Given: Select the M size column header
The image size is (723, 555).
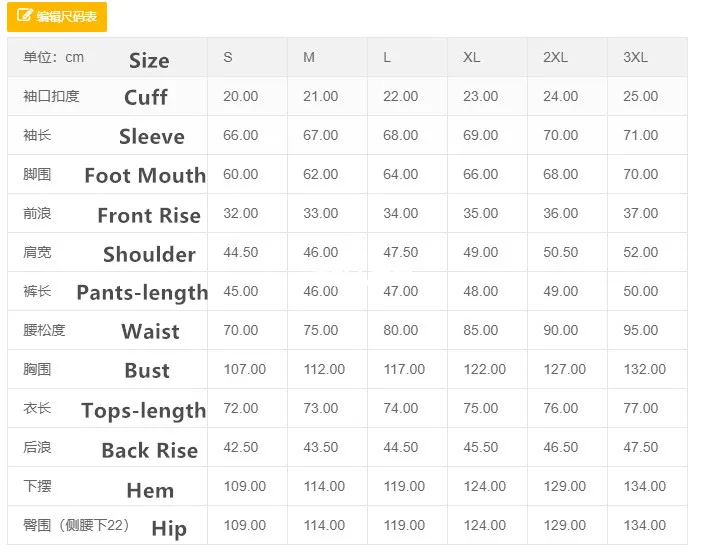Looking at the screenshot, I should pyautogui.click(x=309, y=57).
